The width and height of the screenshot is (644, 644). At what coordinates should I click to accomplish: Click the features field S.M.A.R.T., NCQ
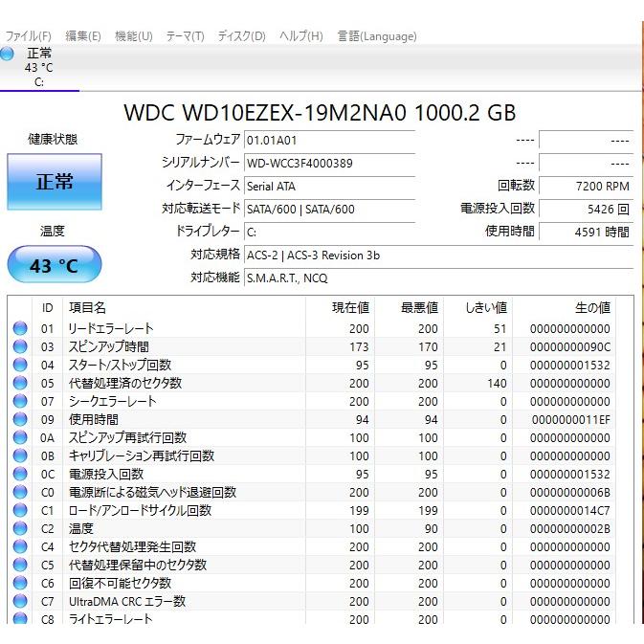coord(438,278)
